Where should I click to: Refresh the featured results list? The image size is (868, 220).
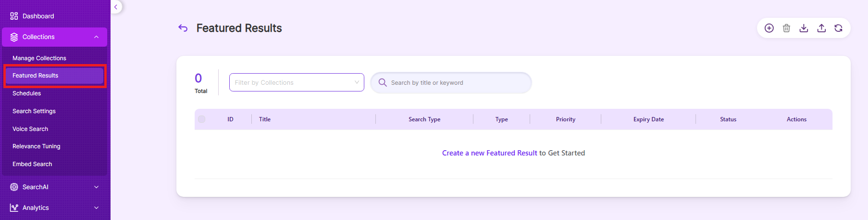point(838,28)
